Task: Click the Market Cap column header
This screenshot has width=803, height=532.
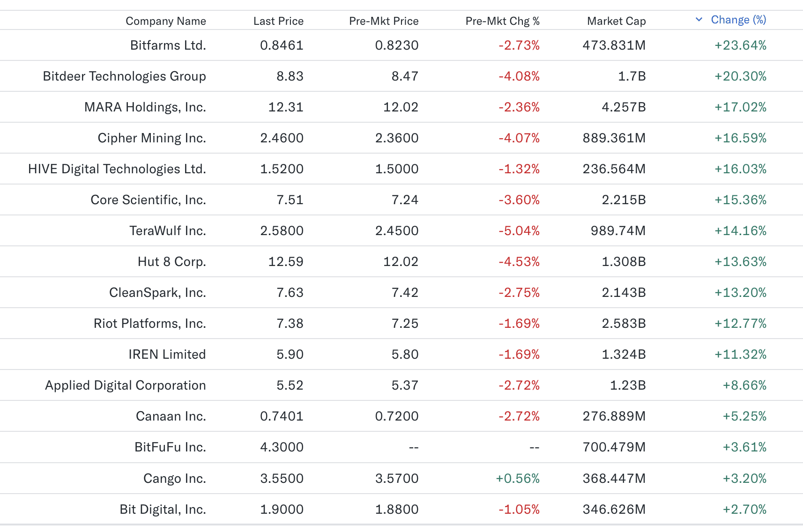Action: coord(616,21)
